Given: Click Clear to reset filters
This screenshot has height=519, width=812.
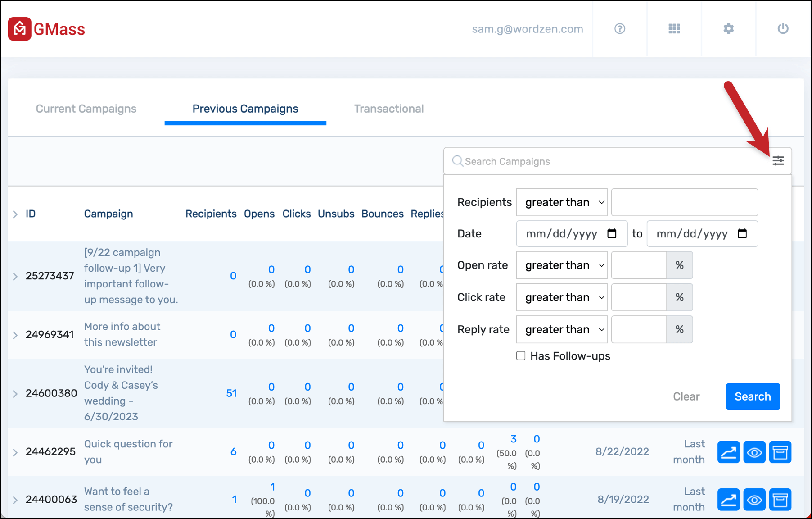Looking at the screenshot, I should tap(686, 396).
